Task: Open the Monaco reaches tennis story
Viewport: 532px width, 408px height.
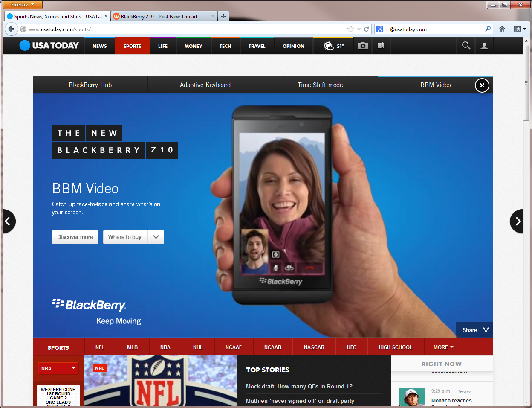Action: pyautogui.click(x=451, y=400)
